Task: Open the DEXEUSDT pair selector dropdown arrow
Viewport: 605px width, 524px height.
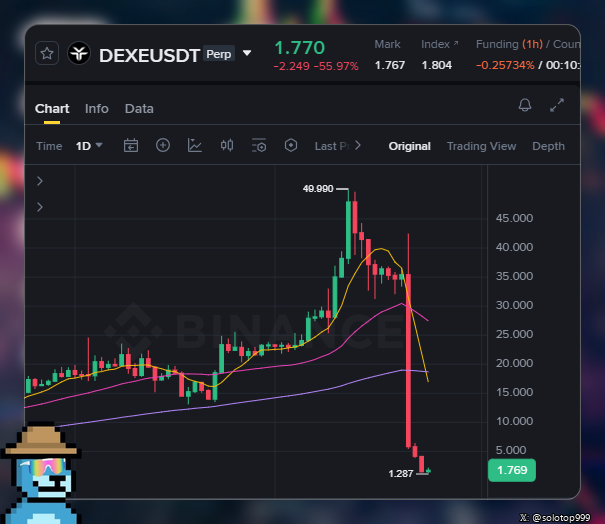Action: tap(247, 53)
